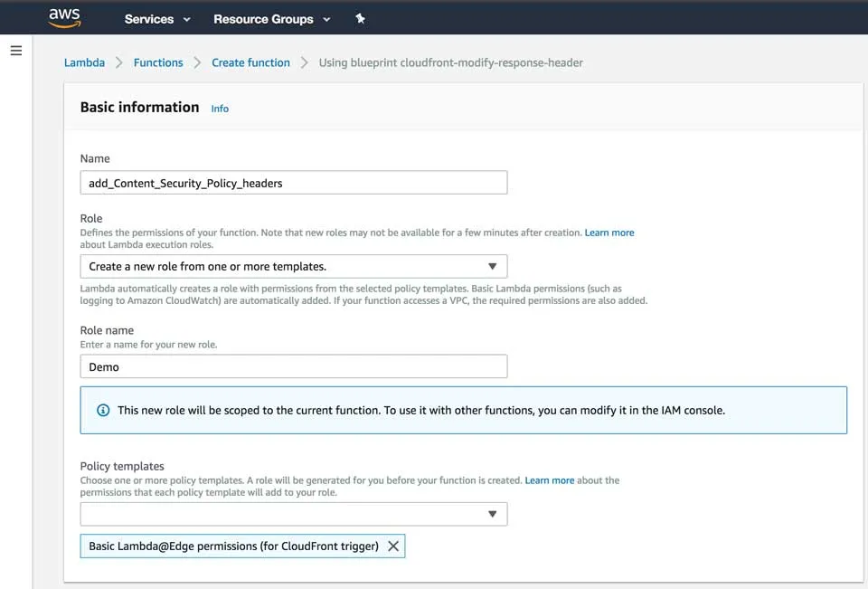Open the sidebar hamburger menu
868x589 pixels.
15,50
